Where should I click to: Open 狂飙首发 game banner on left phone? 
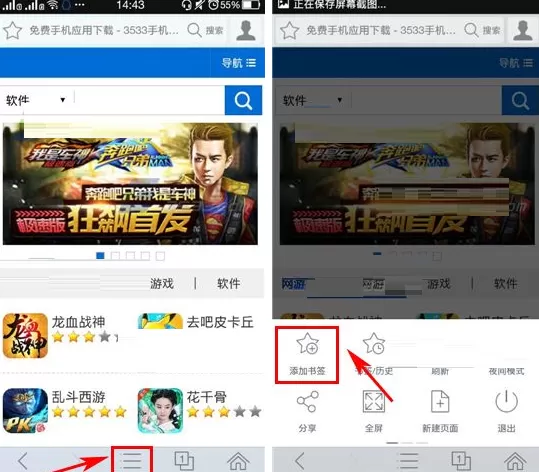click(x=130, y=184)
